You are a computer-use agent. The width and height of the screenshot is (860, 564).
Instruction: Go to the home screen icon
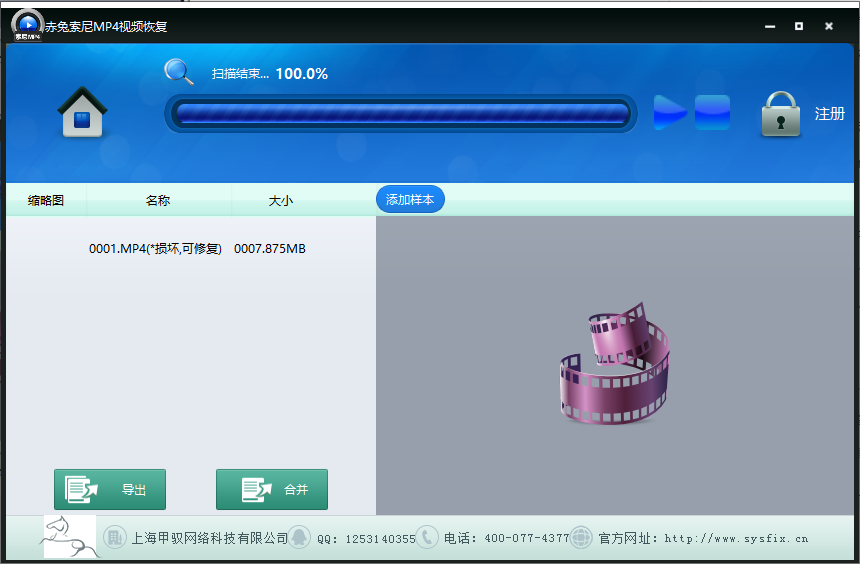82,112
